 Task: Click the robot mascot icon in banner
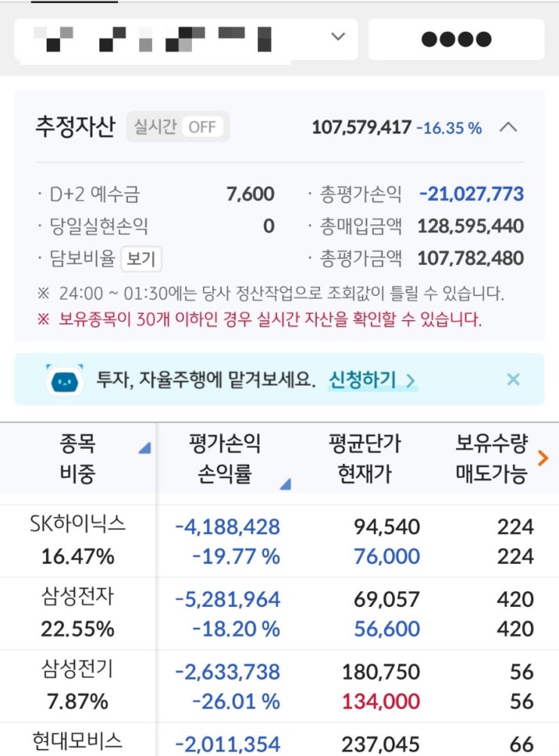[65, 380]
